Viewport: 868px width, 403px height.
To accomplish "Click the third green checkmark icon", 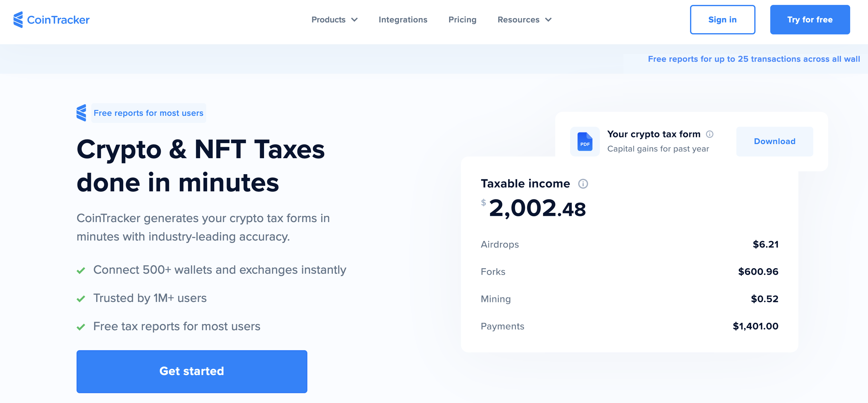I will pos(81,326).
